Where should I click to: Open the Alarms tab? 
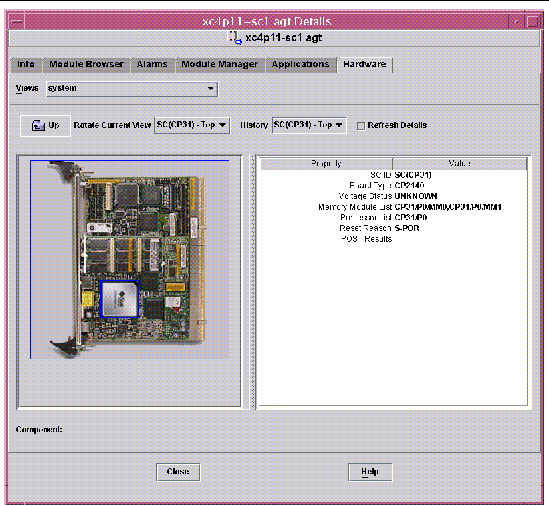pyautogui.click(x=152, y=64)
